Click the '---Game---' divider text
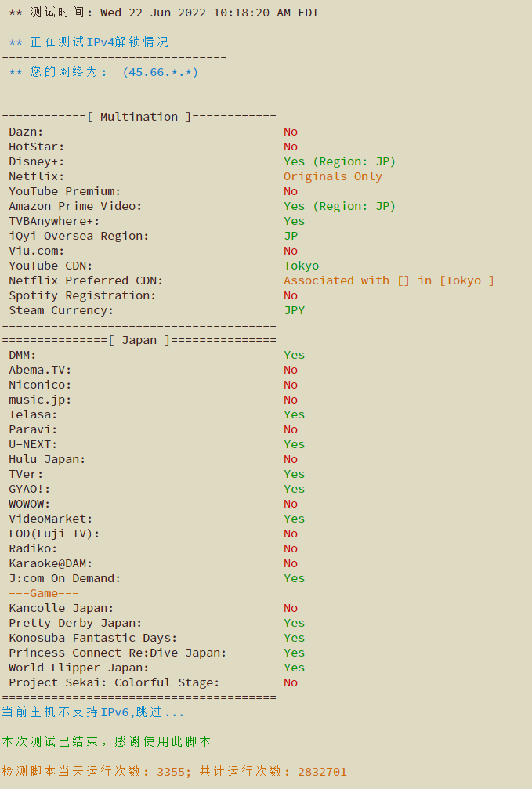The width and height of the screenshot is (532, 789). (x=44, y=594)
